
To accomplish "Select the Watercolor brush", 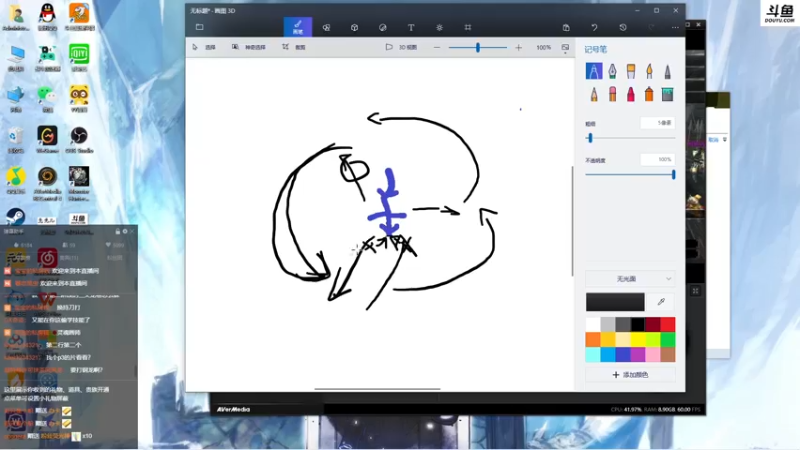I will pyautogui.click(x=649, y=71).
